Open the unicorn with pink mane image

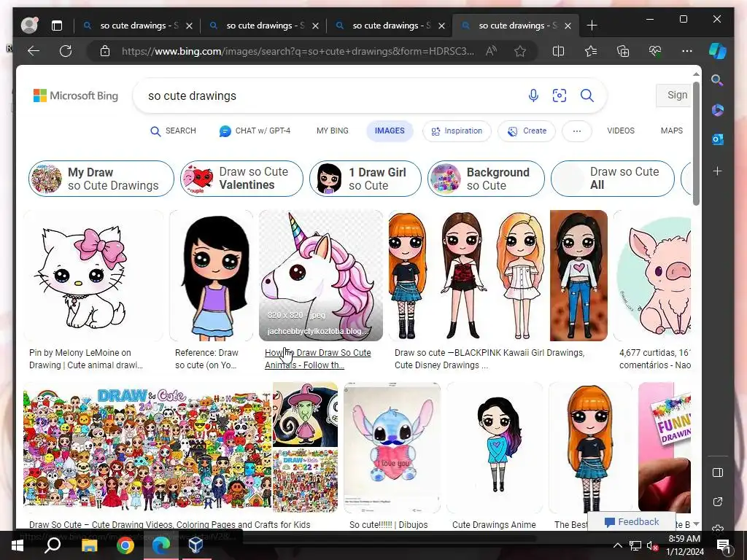[x=321, y=276]
